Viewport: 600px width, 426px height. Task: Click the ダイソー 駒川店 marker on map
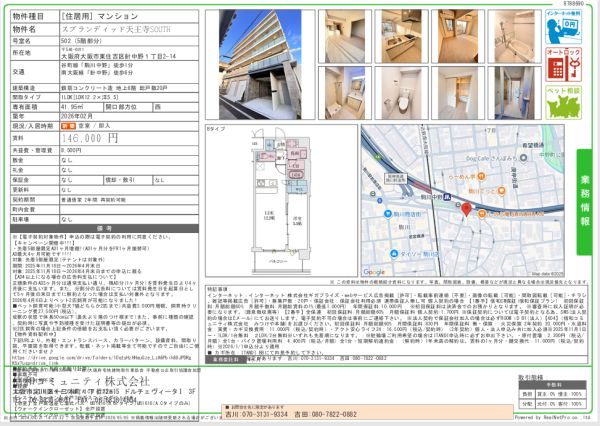point(394,254)
